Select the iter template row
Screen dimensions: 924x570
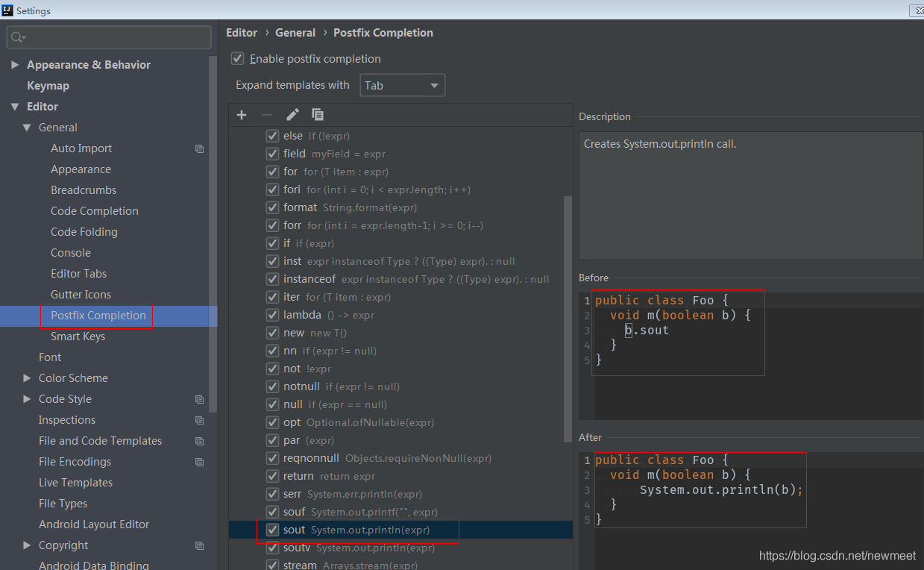[400, 297]
